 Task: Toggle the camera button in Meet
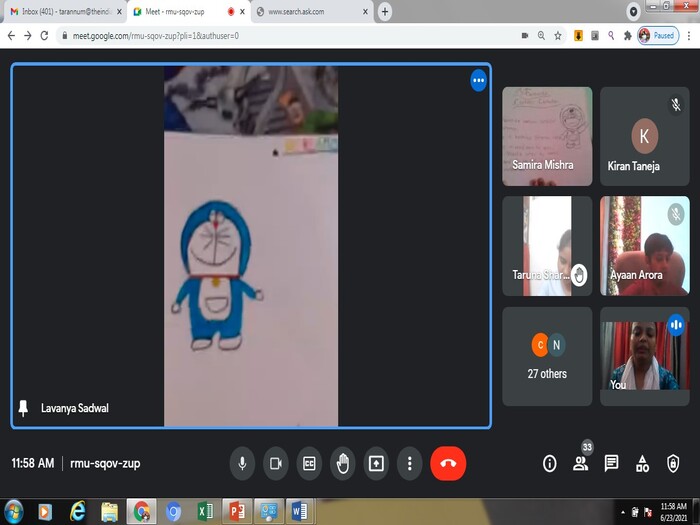tap(276, 463)
